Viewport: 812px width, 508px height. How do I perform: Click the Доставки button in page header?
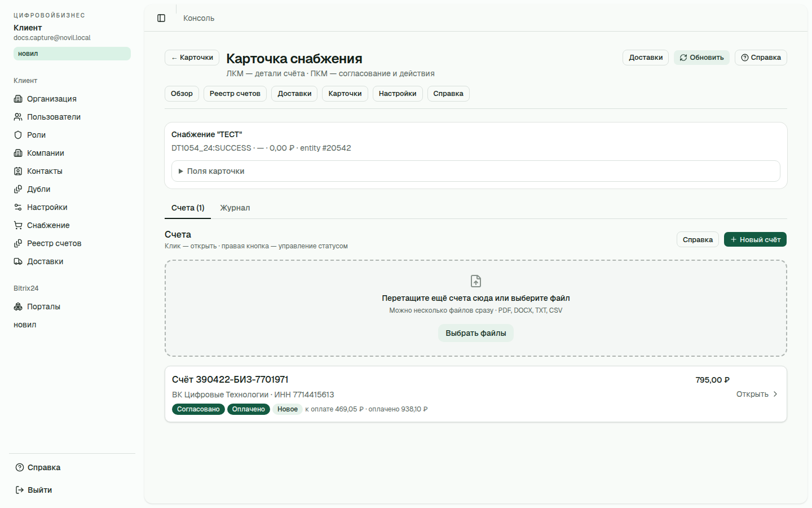click(646, 58)
